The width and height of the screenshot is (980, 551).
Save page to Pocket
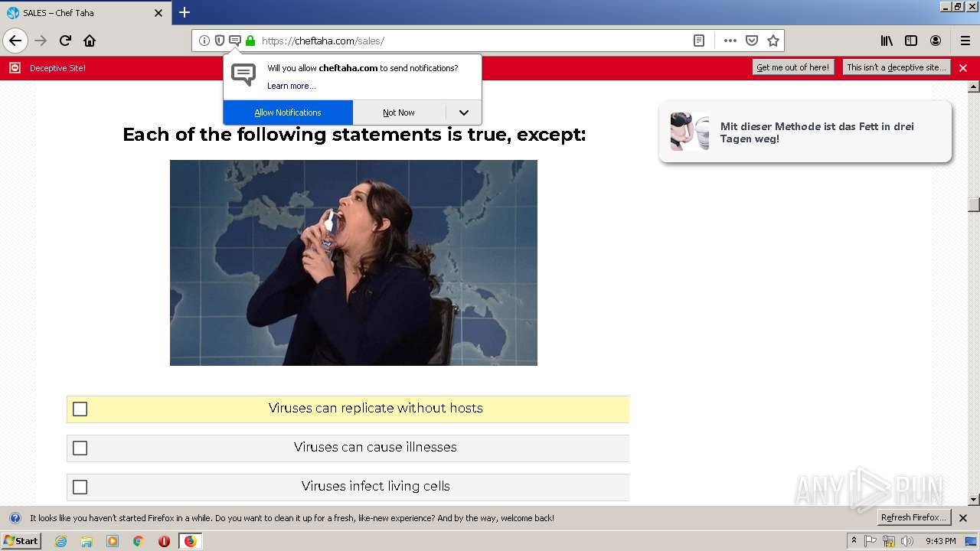pyautogui.click(x=752, y=41)
